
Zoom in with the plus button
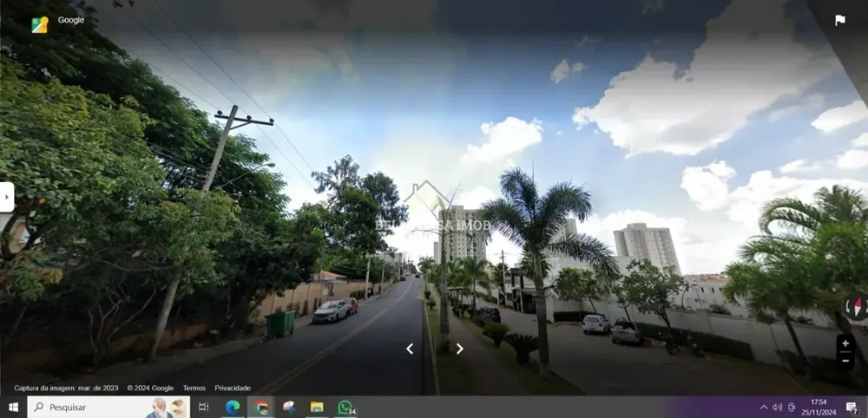[x=845, y=344]
